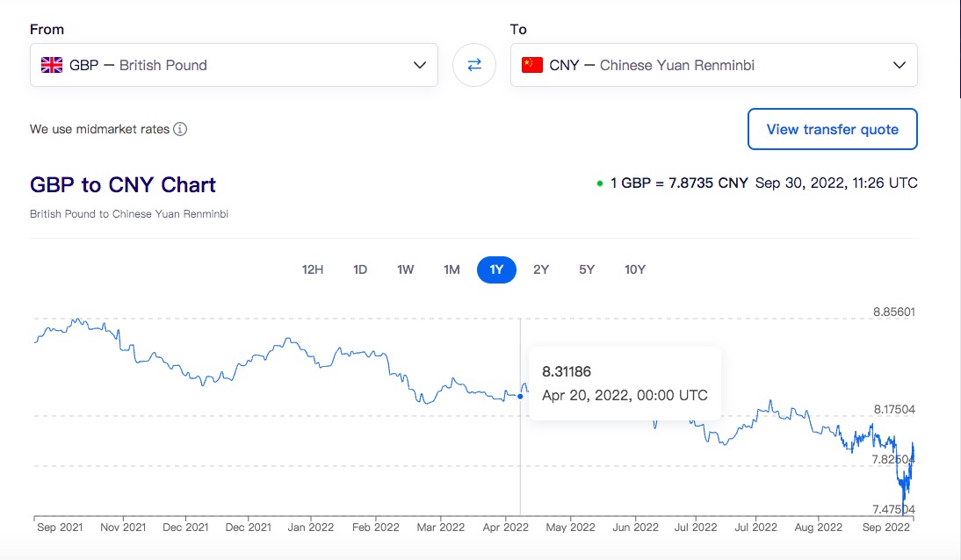Show the 2Y chart range
961x560 pixels.
541,269
